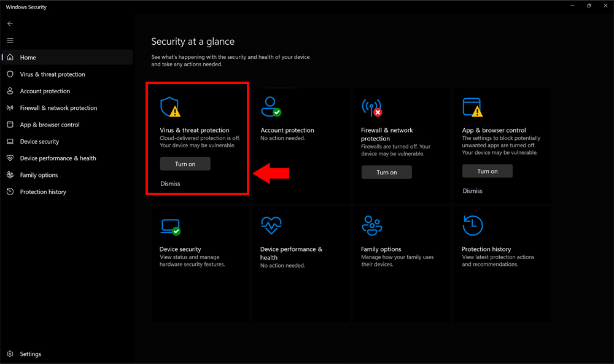Click the Firewall & network protection antenna icon
Screen dimensions: 614x364
[371, 107]
